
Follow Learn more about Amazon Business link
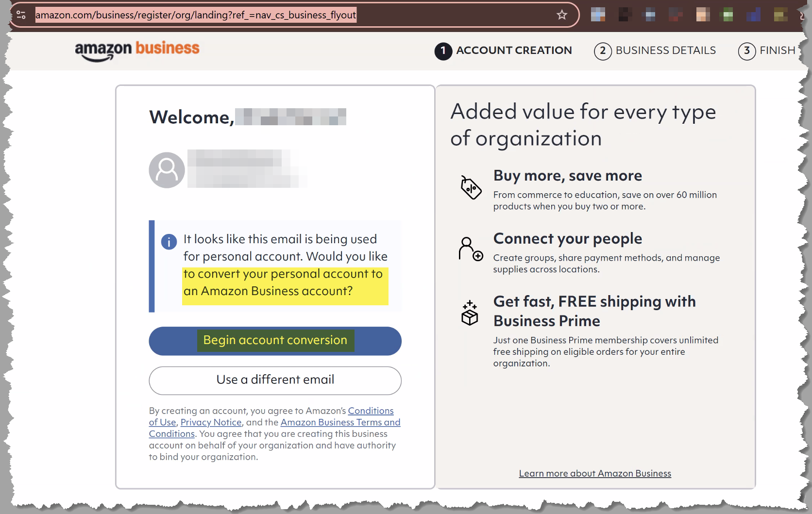click(x=595, y=473)
